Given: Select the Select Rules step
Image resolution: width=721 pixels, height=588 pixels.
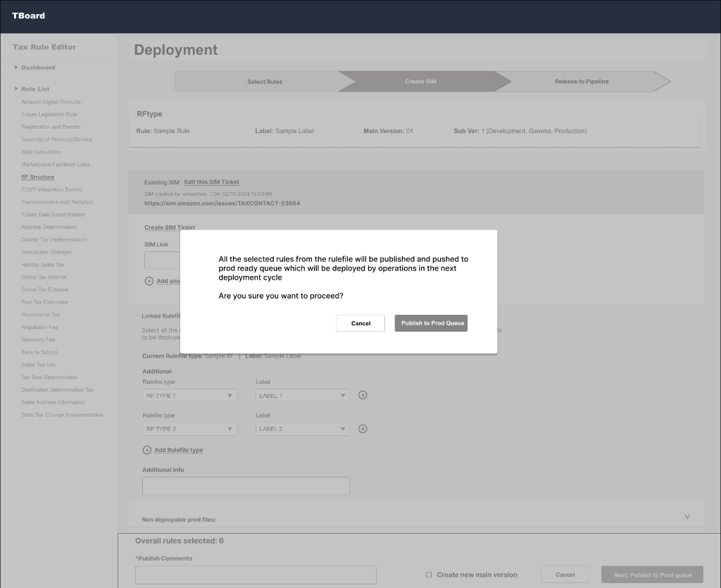Looking at the screenshot, I should pos(265,81).
